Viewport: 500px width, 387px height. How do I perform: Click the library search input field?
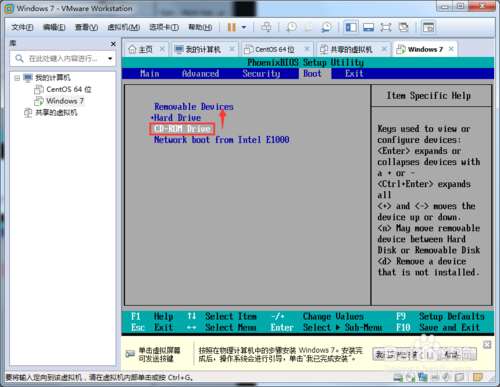pyautogui.click(x=63, y=59)
